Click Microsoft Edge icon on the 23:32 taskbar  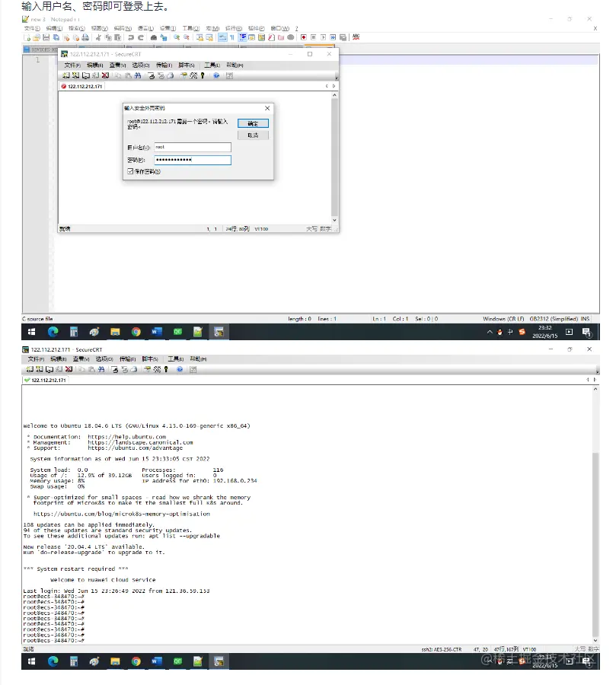[53, 332]
